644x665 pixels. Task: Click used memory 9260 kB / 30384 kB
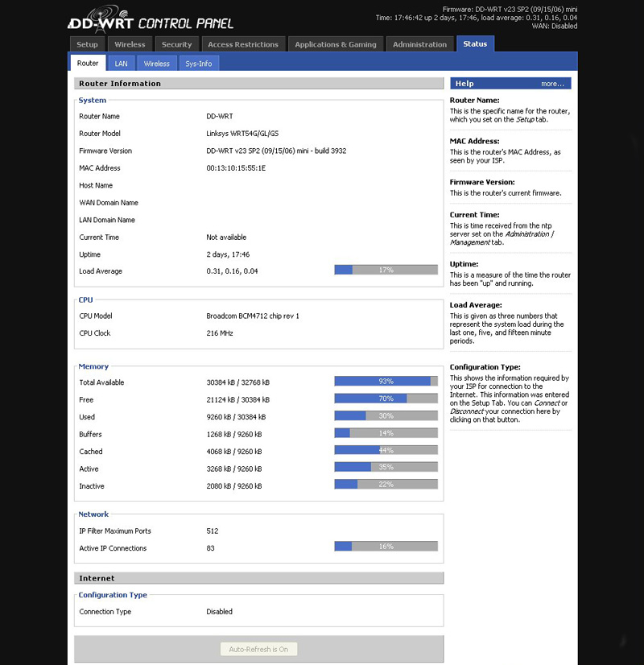(236, 417)
